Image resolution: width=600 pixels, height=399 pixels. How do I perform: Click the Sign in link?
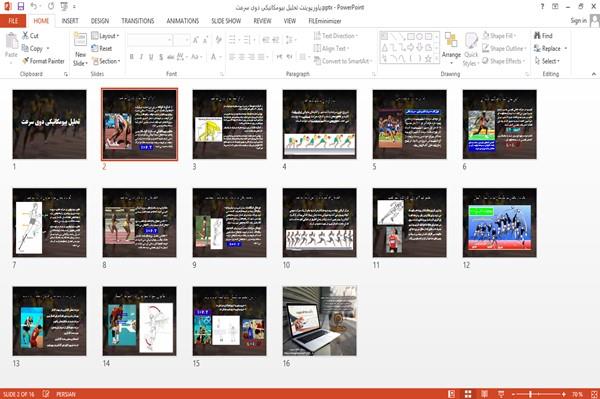(x=578, y=21)
